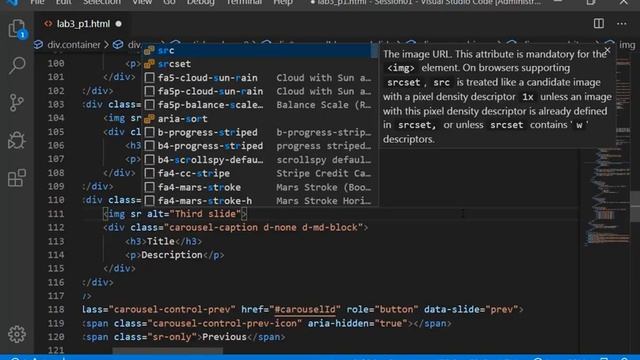
Task: Click snippet icon beside b-progress-striped
Action: [x=149, y=132]
